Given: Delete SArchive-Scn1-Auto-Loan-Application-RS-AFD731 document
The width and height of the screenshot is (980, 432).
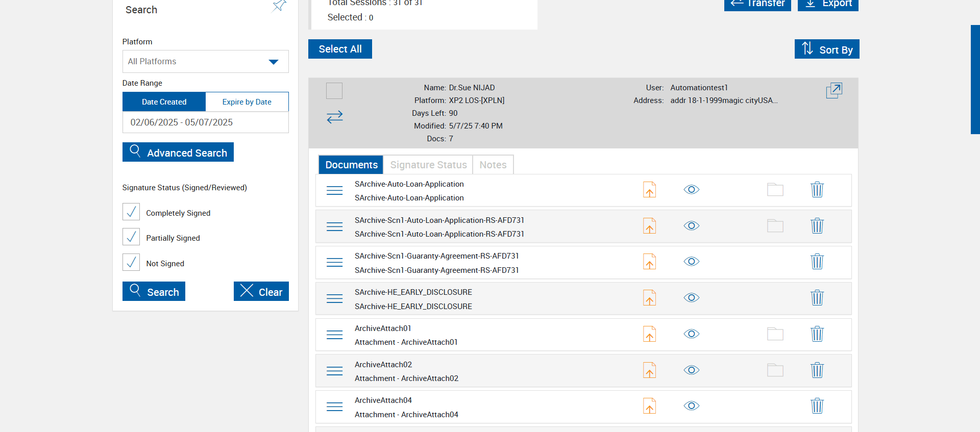Looking at the screenshot, I should [x=817, y=226].
